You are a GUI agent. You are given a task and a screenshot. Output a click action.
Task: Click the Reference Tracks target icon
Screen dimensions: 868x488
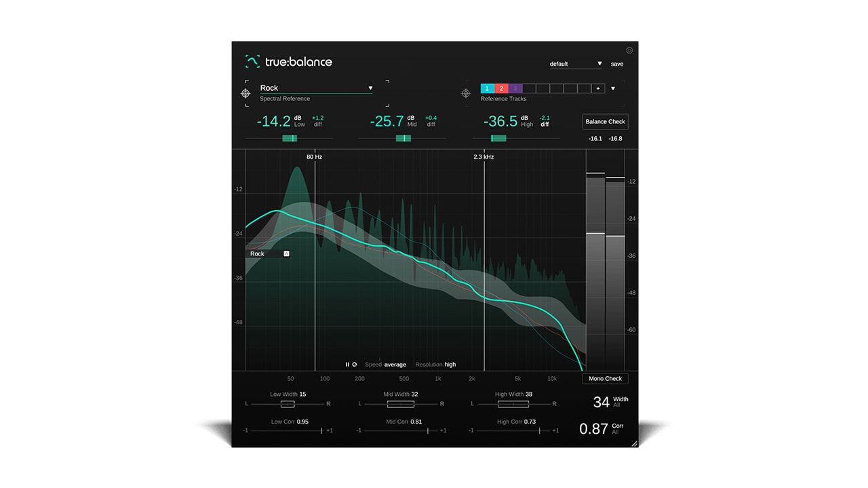pyautogui.click(x=466, y=93)
